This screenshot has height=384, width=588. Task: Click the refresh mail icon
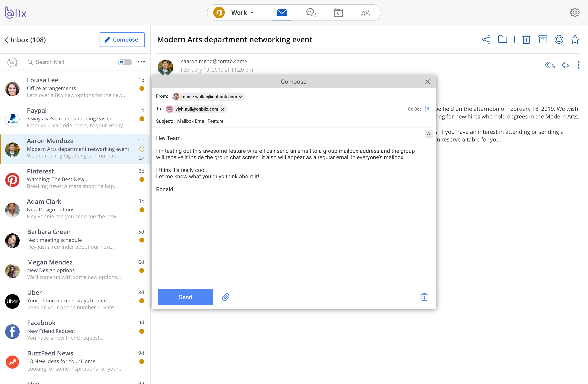coord(12,62)
